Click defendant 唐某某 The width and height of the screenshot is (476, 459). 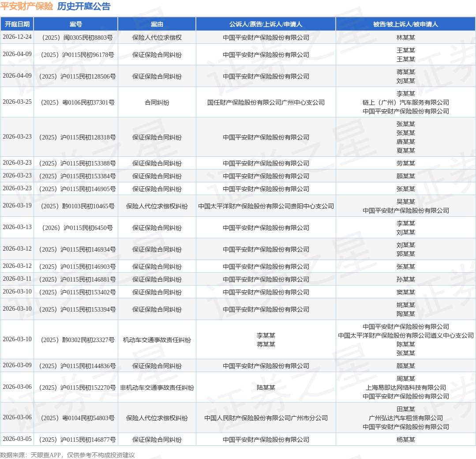[405, 142]
